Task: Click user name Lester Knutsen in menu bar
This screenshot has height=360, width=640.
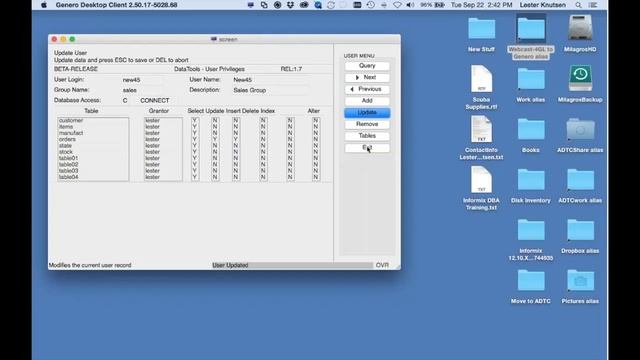Action: coord(542,5)
